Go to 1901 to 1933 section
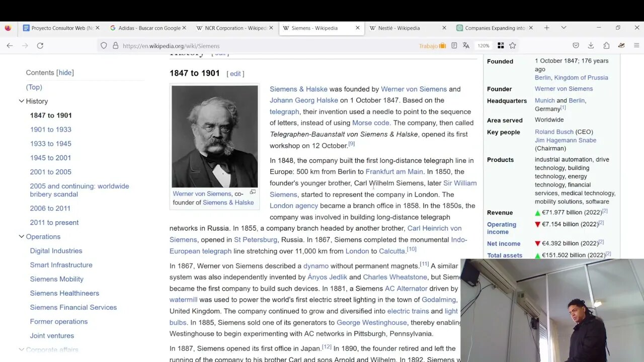Screen dimensions: 644x362 point(50,129)
